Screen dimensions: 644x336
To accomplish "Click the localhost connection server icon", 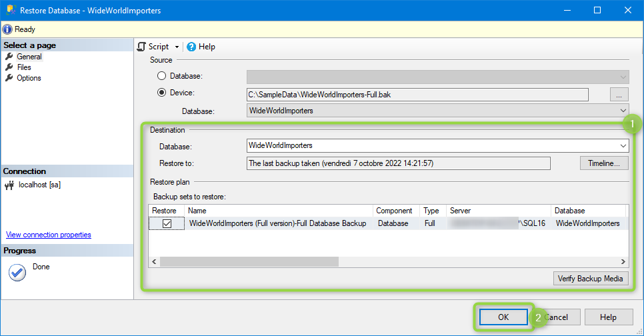I will [9, 185].
